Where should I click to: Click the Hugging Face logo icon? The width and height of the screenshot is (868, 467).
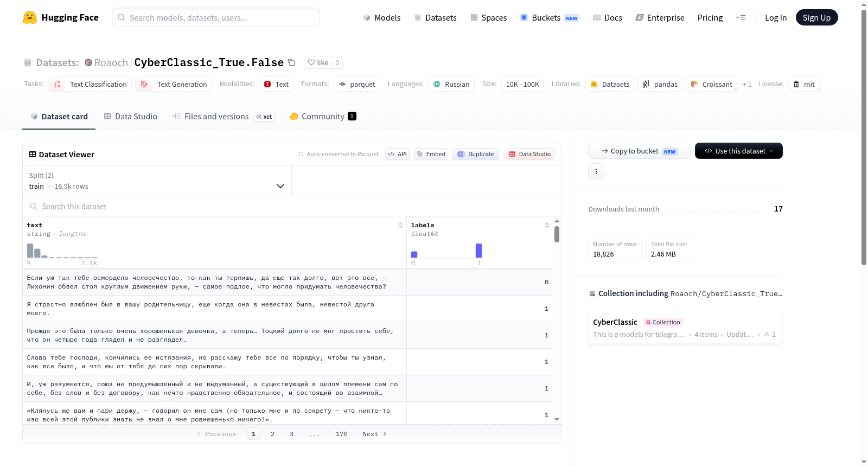tap(30, 17)
